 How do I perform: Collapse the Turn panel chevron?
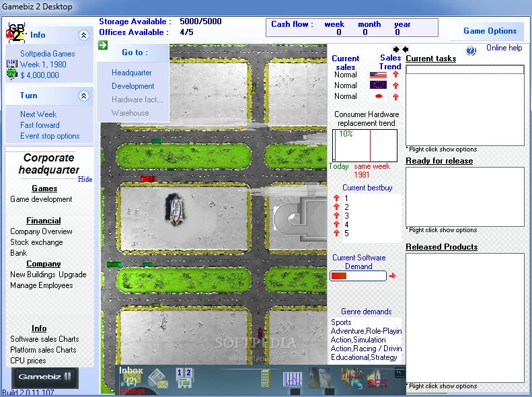click(x=83, y=96)
